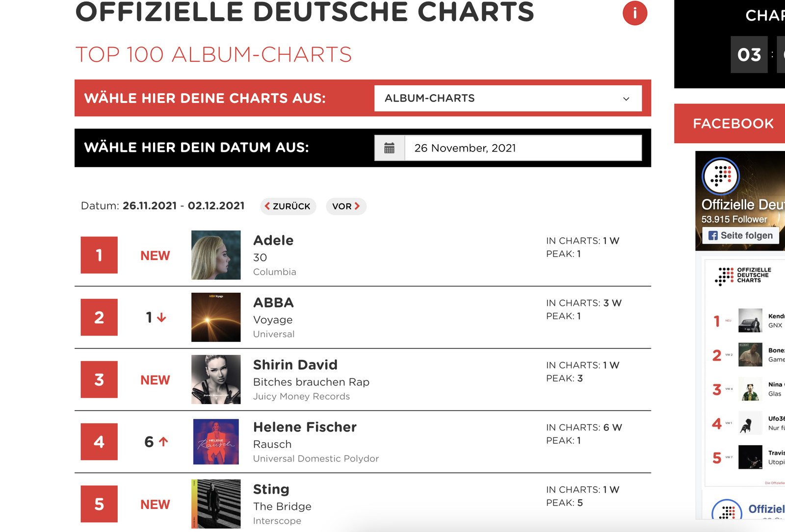Click the VOR button to view next week
The height and width of the screenshot is (532, 785).
[x=346, y=206]
